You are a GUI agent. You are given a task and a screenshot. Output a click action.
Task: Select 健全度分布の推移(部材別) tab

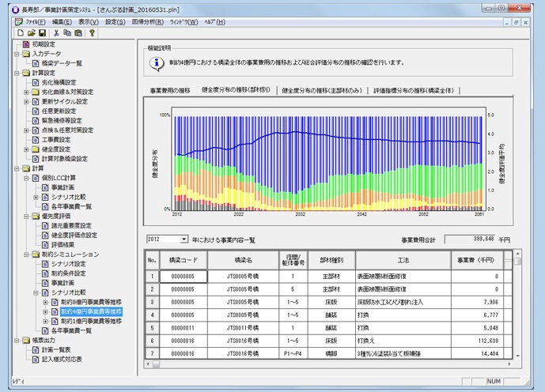(x=236, y=90)
